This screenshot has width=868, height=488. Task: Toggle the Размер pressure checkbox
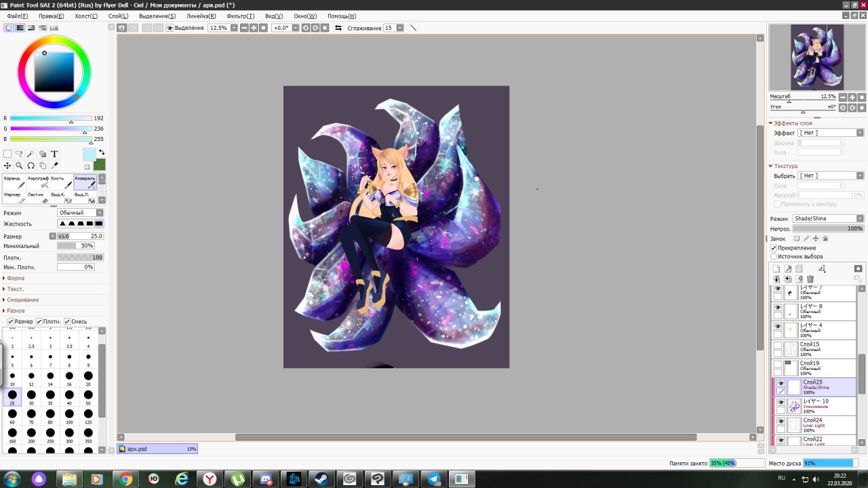(x=11, y=321)
